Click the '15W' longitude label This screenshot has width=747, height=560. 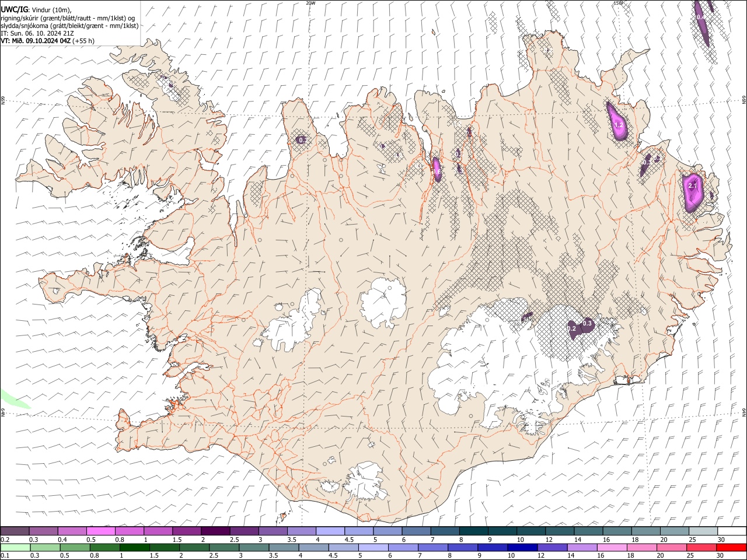point(618,3)
